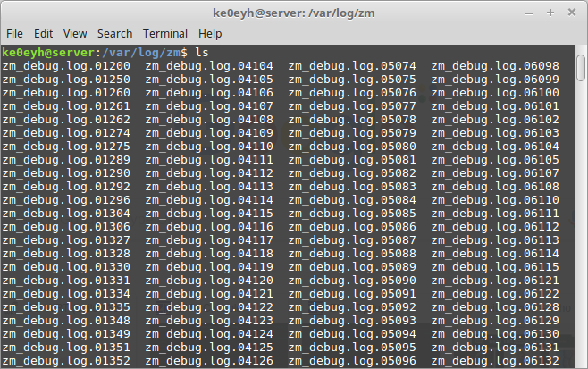This screenshot has height=369, width=588.
Task: Click file zm_debug.log.04113
Action: 209,187
